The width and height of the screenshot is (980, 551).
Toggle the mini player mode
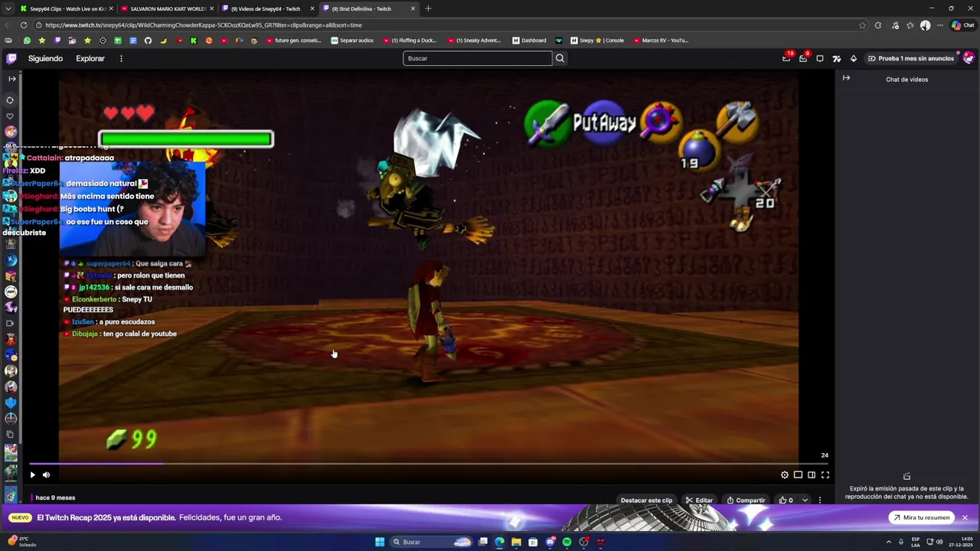point(798,475)
